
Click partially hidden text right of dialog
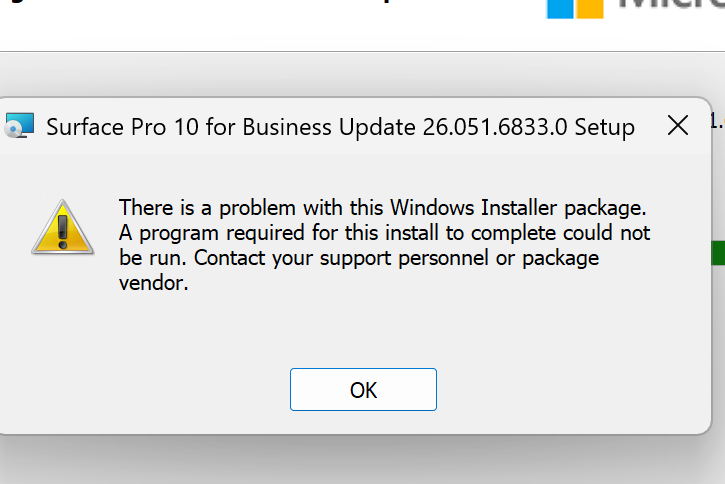(717, 121)
